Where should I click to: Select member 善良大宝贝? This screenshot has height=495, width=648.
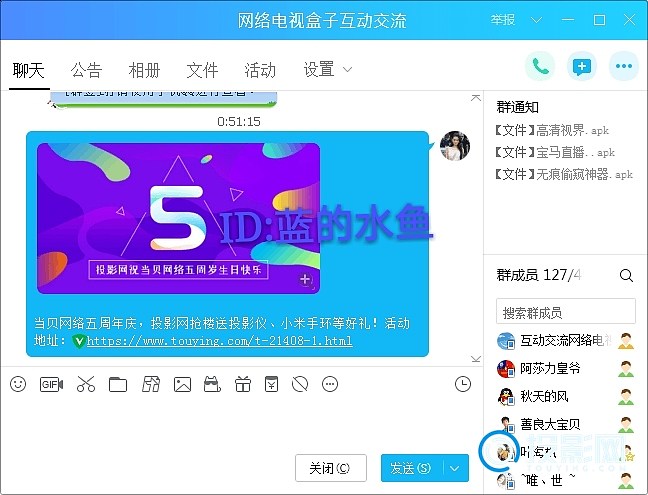pyautogui.click(x=565, y=425)
